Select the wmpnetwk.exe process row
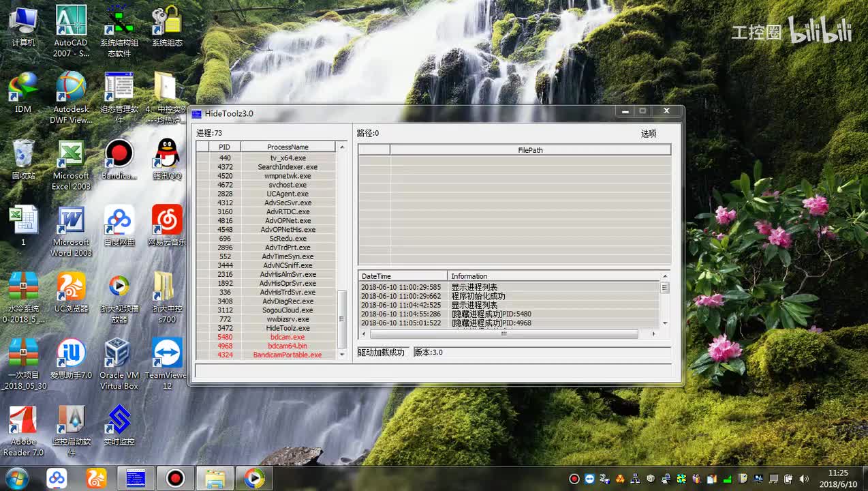This screenshot has width=868, height=491. coord(266,176)
